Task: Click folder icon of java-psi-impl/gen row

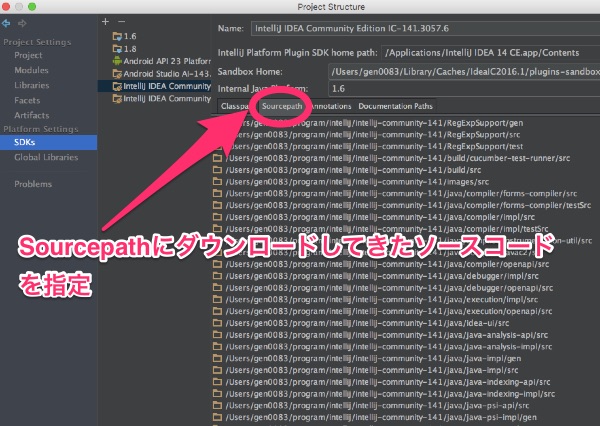Action: click(x=217, y=417)
